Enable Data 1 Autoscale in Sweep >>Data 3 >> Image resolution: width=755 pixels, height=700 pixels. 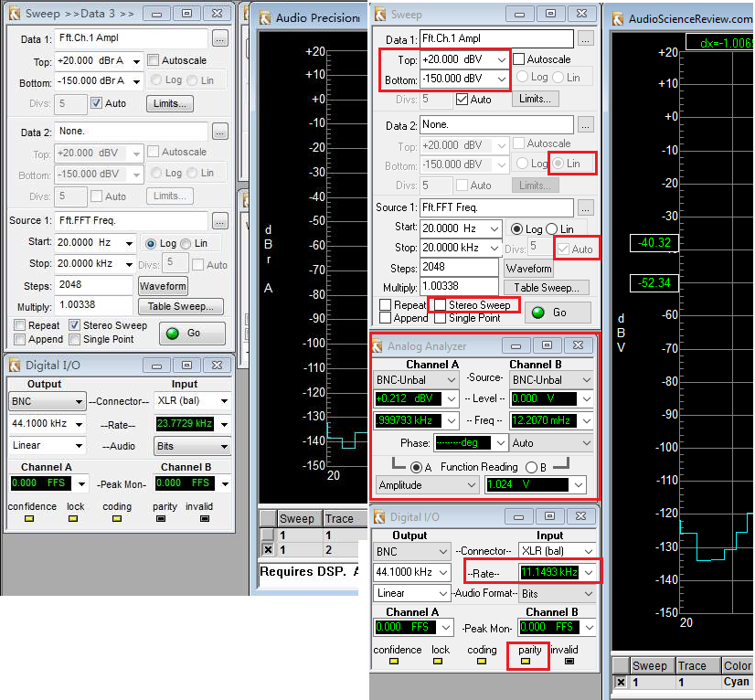click(154, 60)
